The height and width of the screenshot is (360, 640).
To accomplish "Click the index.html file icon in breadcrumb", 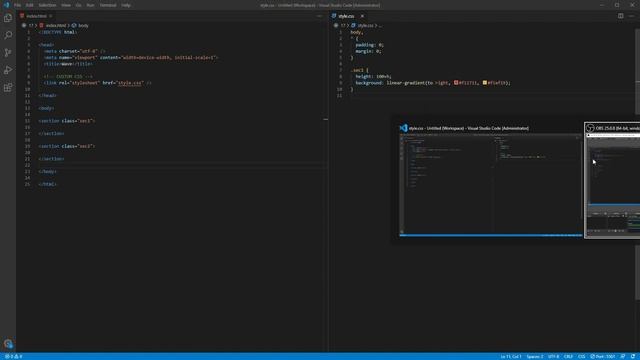I will [42, 25].
